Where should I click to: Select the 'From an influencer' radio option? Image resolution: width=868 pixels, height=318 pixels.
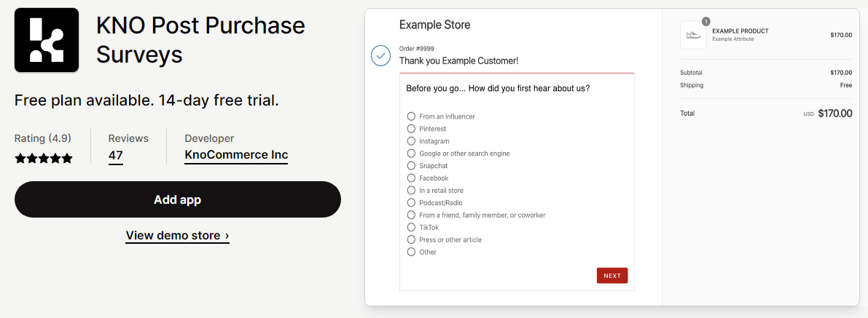pyautogui.click(x=411, y=116)
